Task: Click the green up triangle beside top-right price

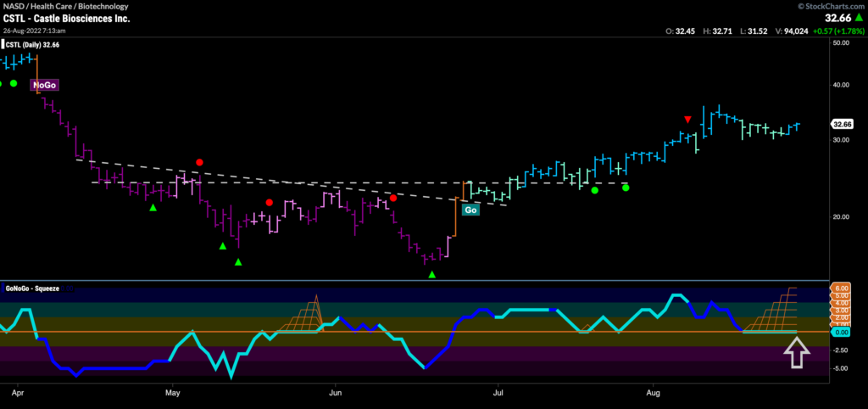Action: [x=858, y=16]
